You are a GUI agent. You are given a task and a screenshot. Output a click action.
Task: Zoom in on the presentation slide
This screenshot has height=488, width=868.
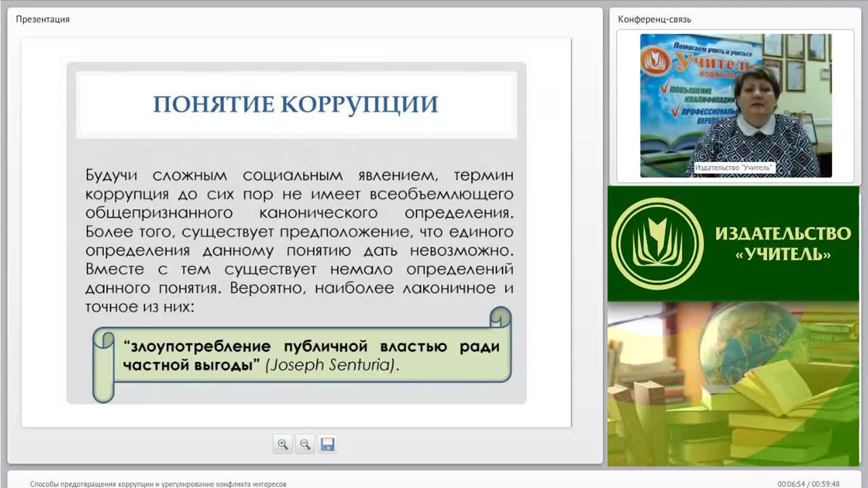click(283, 445)
